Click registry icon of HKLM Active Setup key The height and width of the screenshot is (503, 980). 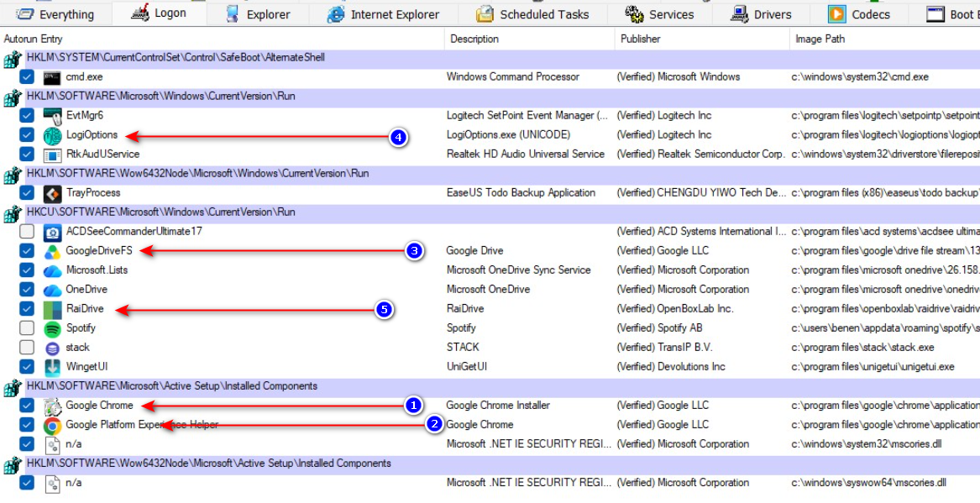(x=13, y=388)
